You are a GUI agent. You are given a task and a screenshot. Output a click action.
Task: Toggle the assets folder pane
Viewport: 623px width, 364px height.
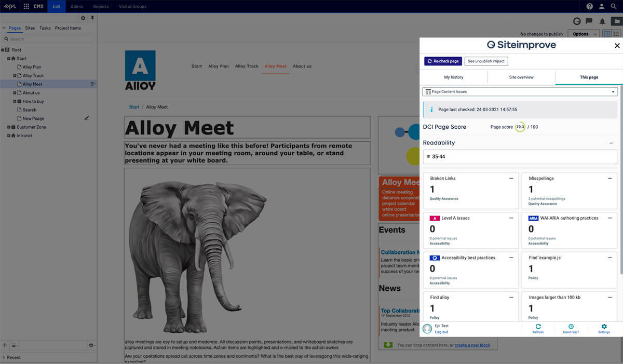(617, 21)
